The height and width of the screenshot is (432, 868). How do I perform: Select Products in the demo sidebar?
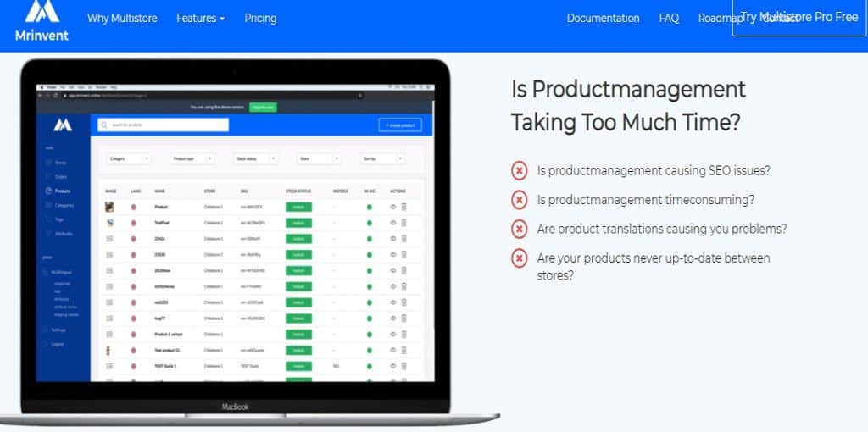58,191
